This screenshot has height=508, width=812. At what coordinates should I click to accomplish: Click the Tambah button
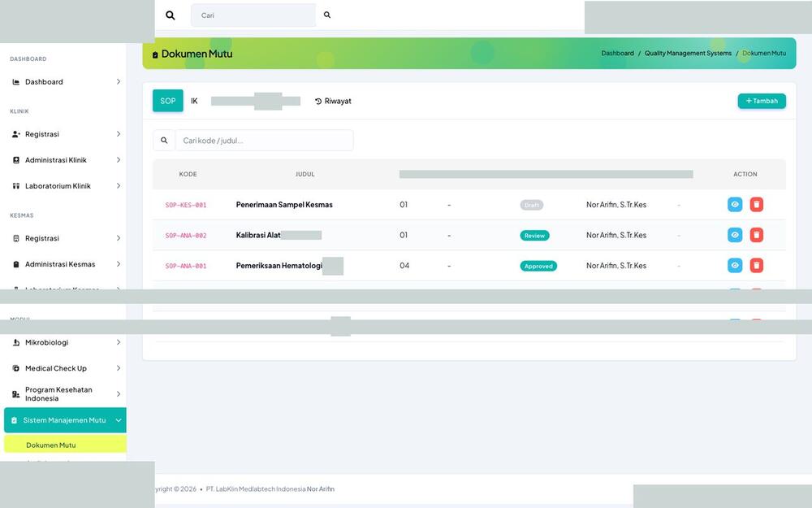click(x=762, y=101)
